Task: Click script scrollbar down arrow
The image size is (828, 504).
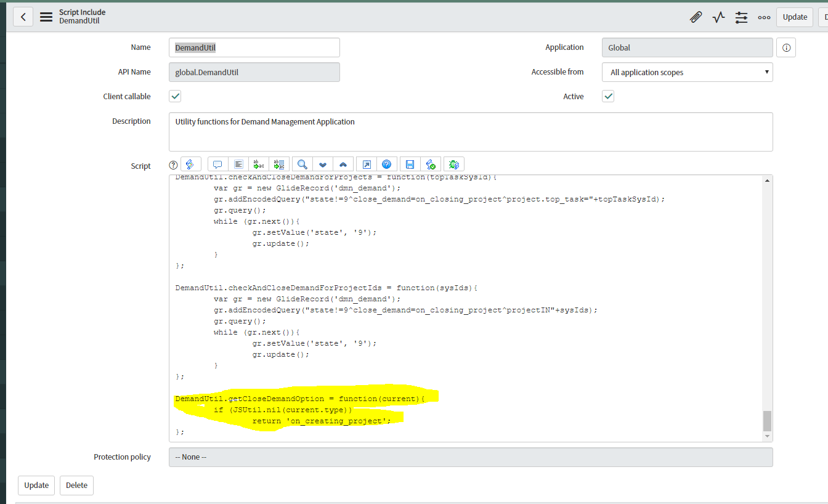Action: (767, 436)
